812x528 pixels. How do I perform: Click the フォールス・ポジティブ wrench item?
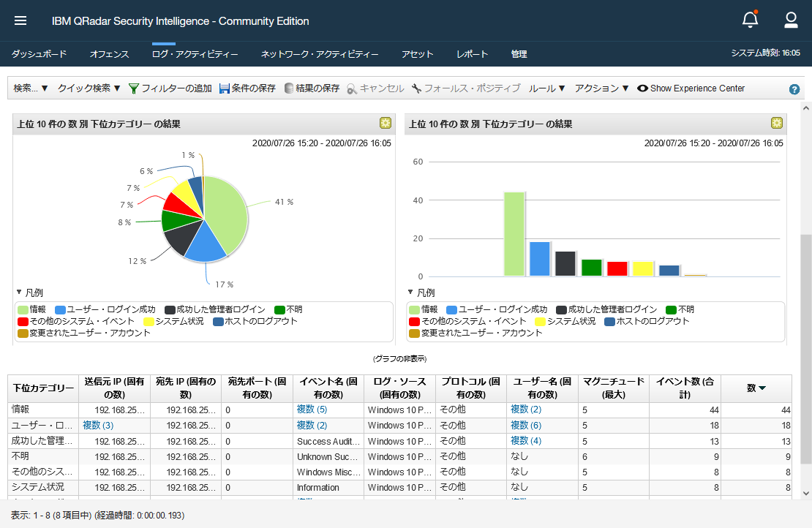click(466, 88)
